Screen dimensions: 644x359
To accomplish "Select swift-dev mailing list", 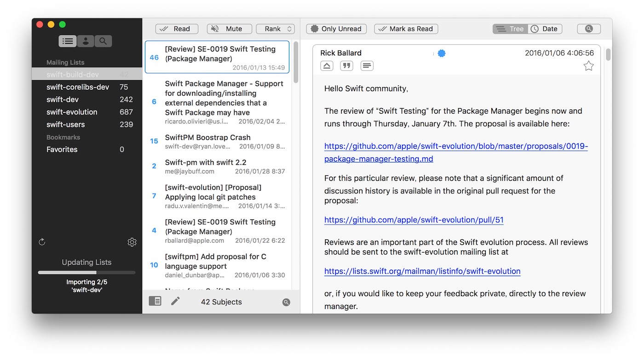I will point(87,99).
